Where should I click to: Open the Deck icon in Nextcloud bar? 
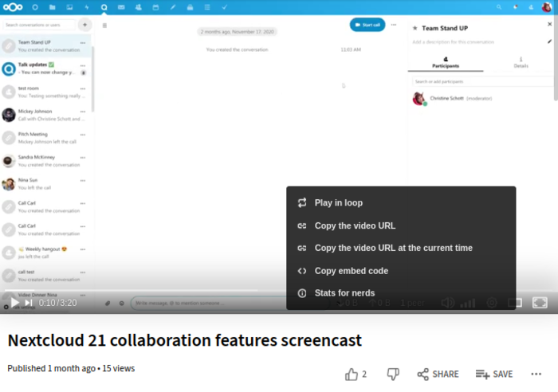tap(190, 7)
